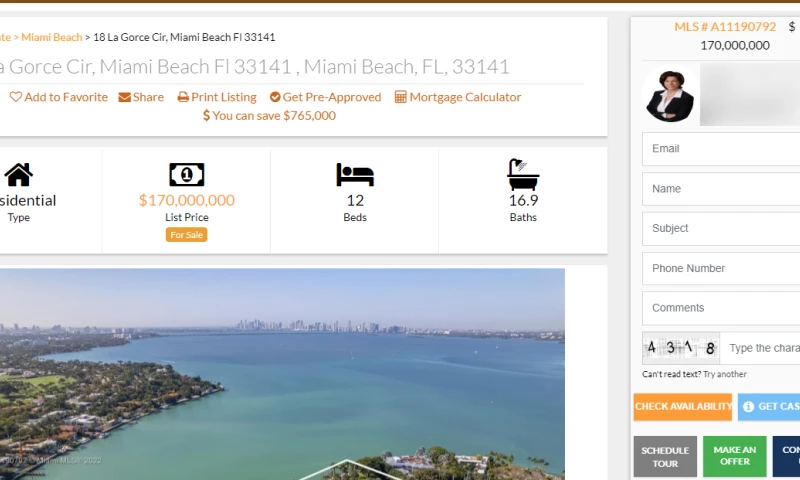
Task: Click the aerial bay property photo
Action: point(282,374)
